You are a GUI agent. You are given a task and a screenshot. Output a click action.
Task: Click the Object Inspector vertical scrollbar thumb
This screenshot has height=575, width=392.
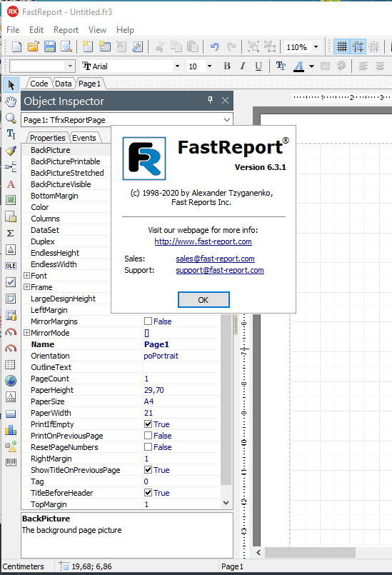pos(226,399)
